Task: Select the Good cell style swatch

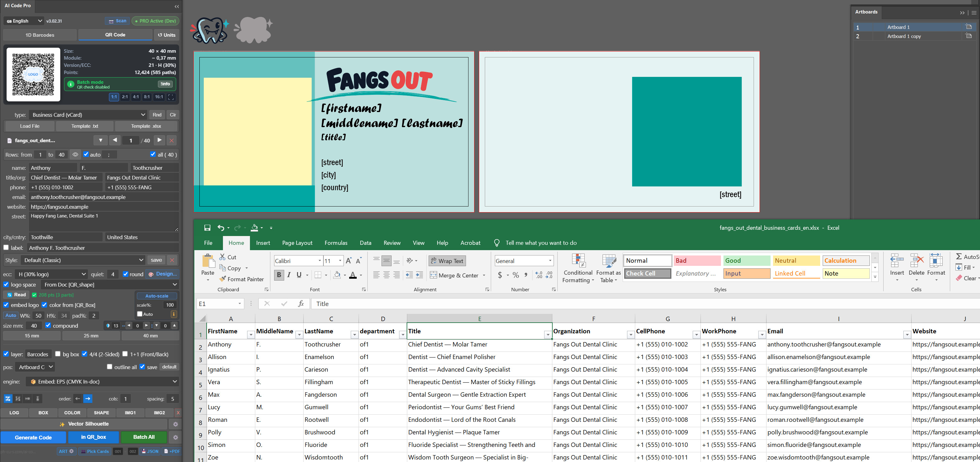Action: pyautogui.click(x=746, y=261)
